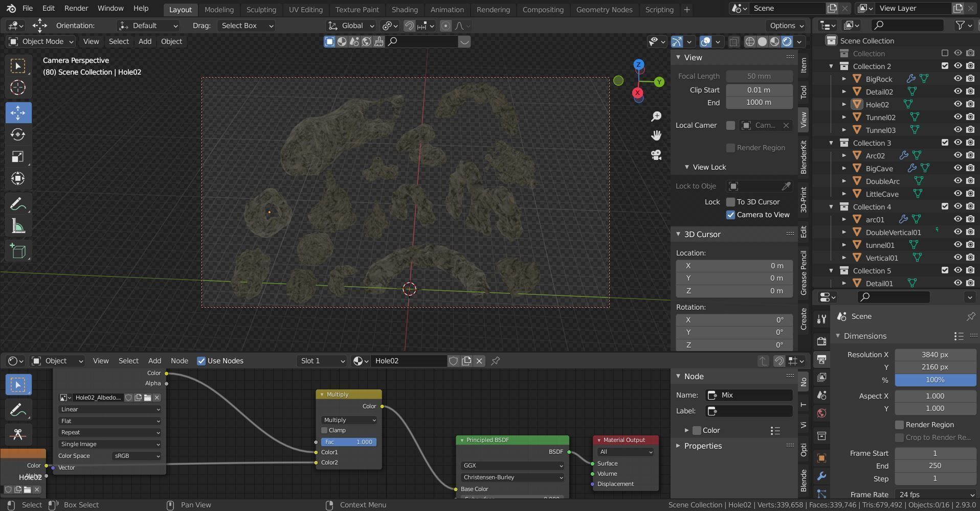Click the pan view hand icon

pos(656,135)
